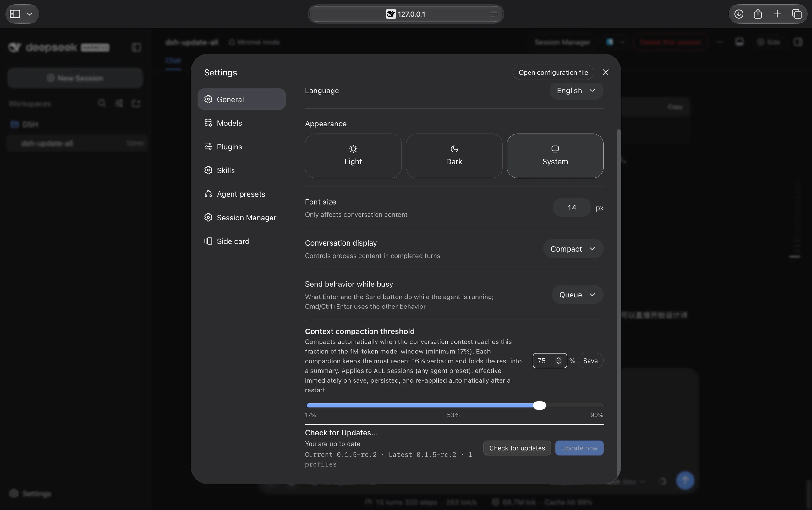Open the Models settings tab
Viewport: 812px width, 510px height.
[241, 123]
